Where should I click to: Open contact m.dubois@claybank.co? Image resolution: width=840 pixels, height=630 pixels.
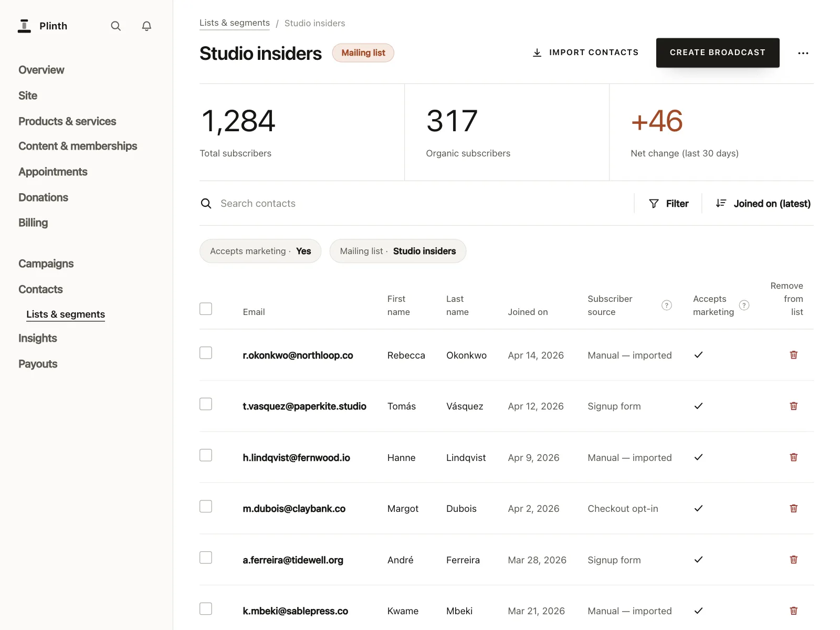294,509
